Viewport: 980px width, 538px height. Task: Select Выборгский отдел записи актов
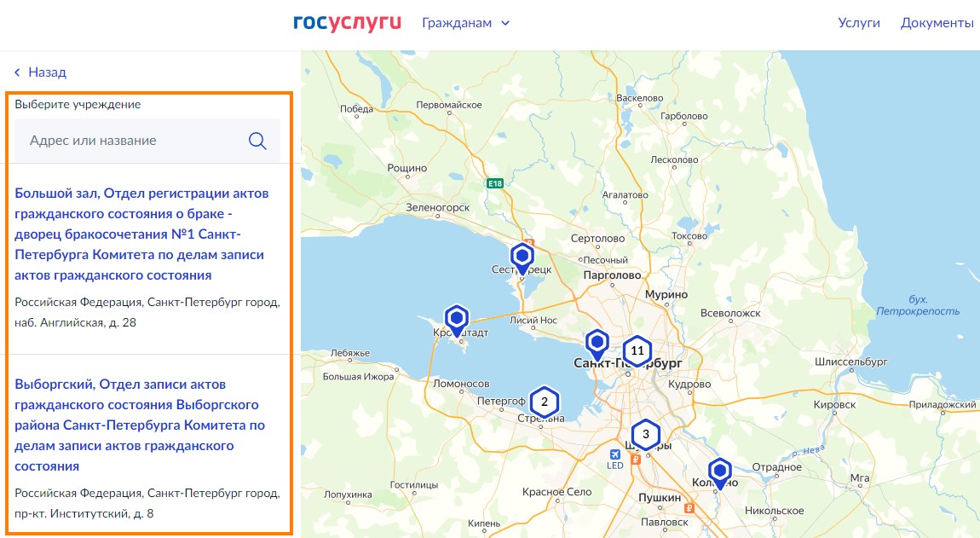point(140,425)
